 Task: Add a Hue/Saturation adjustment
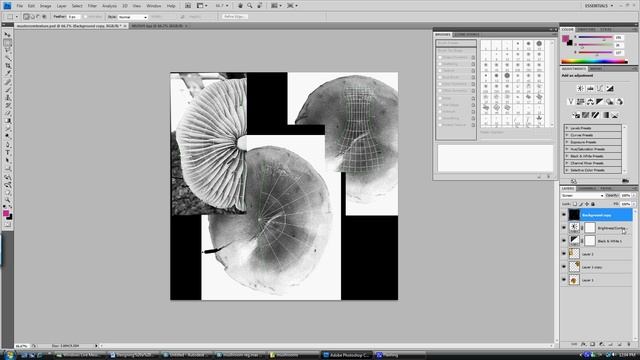tap(580, 102)
